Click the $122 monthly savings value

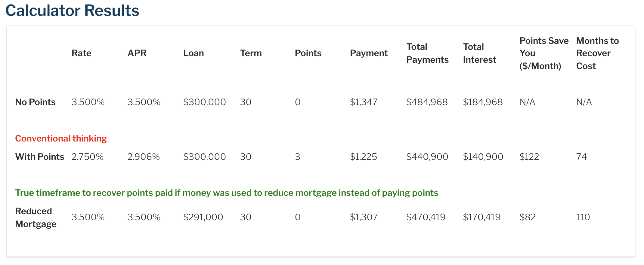click(x=529, y=157)
